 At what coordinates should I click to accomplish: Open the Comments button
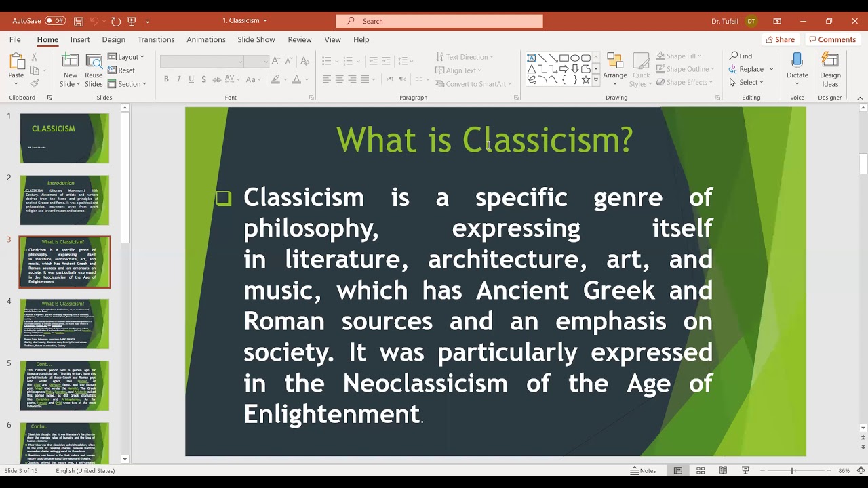pos(832,39)
